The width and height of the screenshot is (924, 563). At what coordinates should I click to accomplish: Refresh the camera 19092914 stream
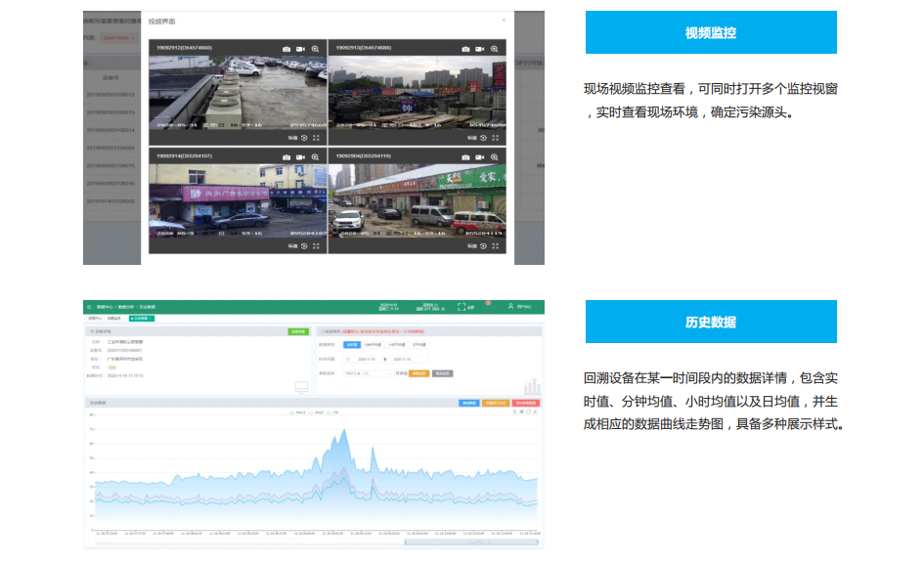tap(304, 246)
